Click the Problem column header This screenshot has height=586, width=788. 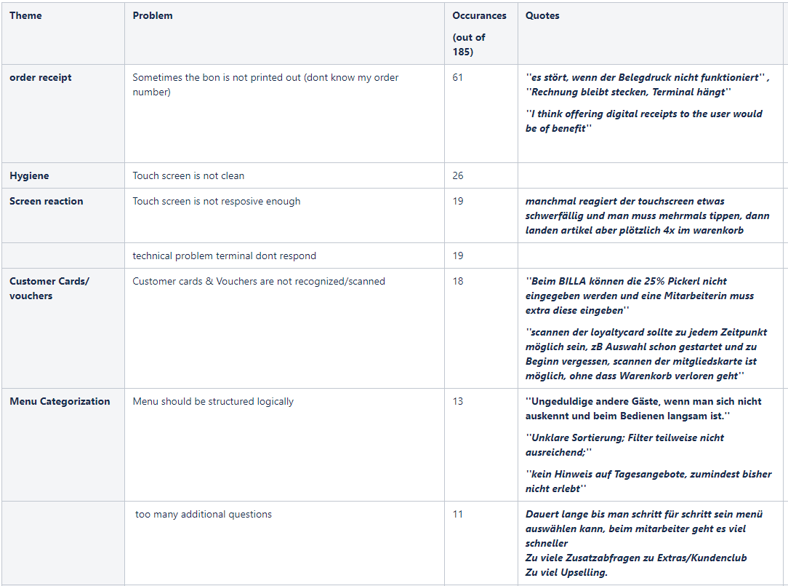[152, 16]
